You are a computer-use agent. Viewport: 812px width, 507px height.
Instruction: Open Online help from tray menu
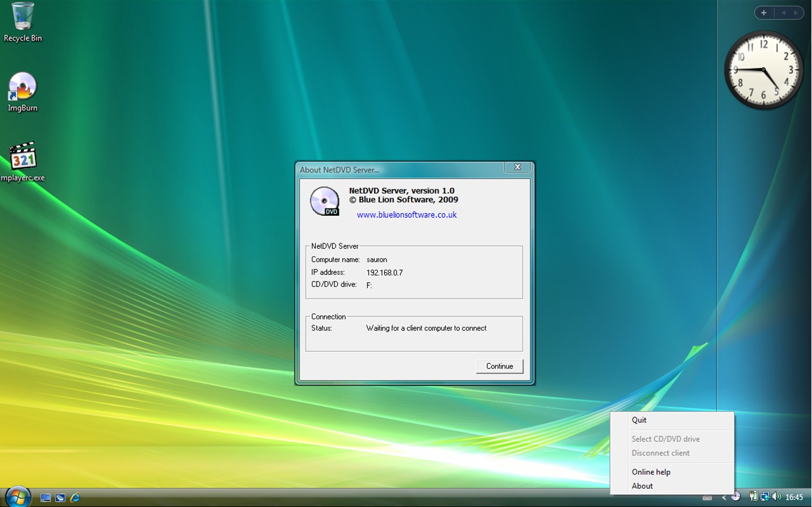(x=672, y=472)
